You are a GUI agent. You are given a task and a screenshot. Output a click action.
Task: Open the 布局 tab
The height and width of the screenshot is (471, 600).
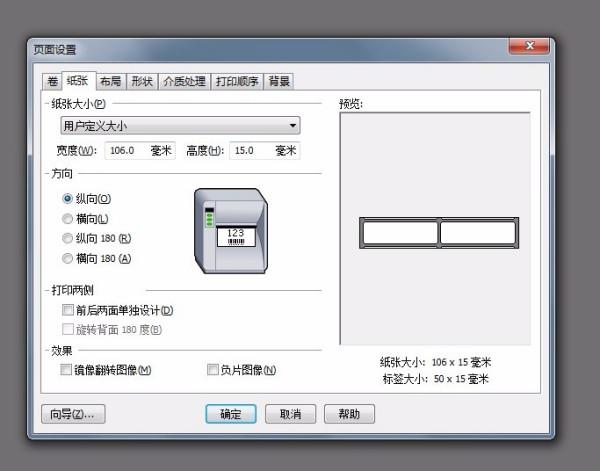(x=111, y=81)
